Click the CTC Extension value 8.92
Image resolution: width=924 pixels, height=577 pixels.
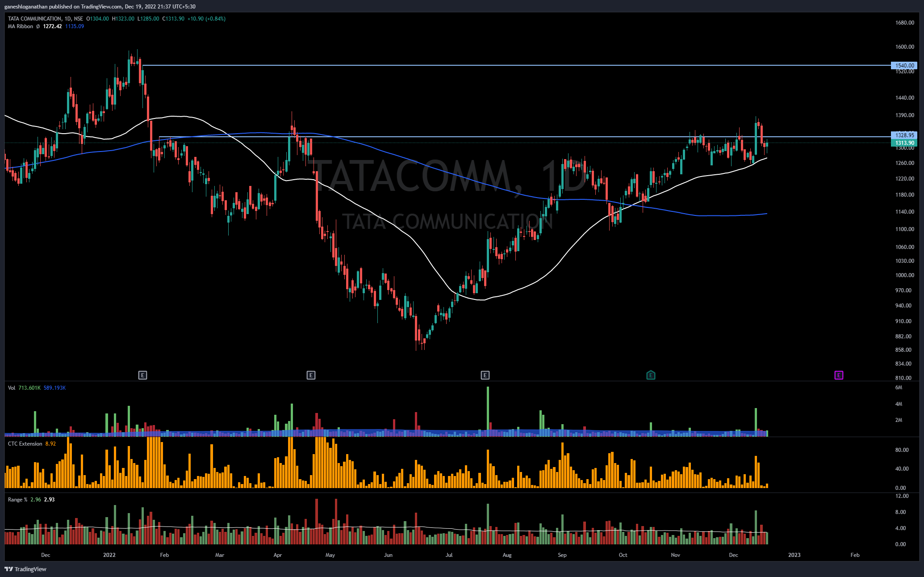pos(50,444)
